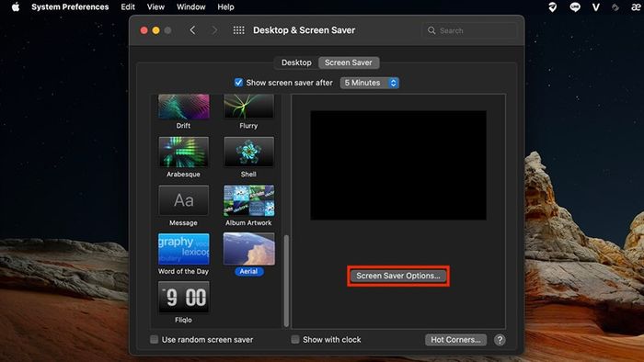Open the View menu
The width and height of the screenshot is (644, 362).
click(155, 7)
